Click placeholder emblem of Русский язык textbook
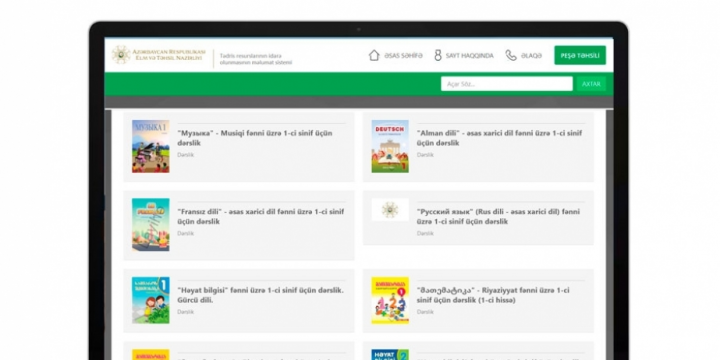720x360 pixels. tap(390, 210)
